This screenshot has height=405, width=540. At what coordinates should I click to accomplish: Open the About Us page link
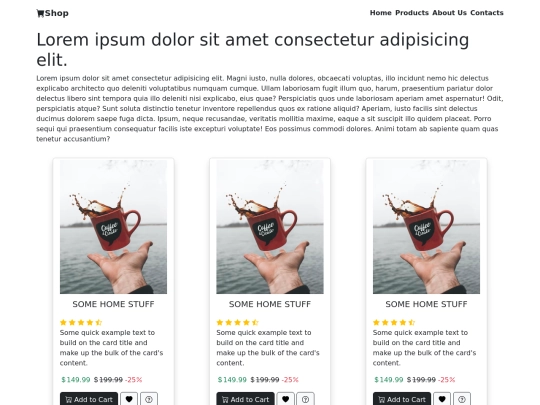point(449,13)
